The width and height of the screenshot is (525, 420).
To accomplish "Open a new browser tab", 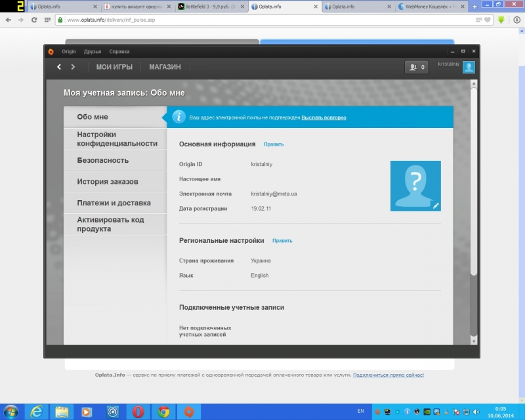I will coord(474,7).
